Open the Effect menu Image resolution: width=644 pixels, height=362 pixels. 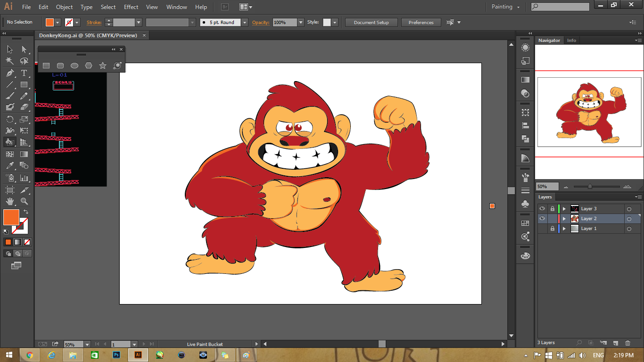[131, 7]
